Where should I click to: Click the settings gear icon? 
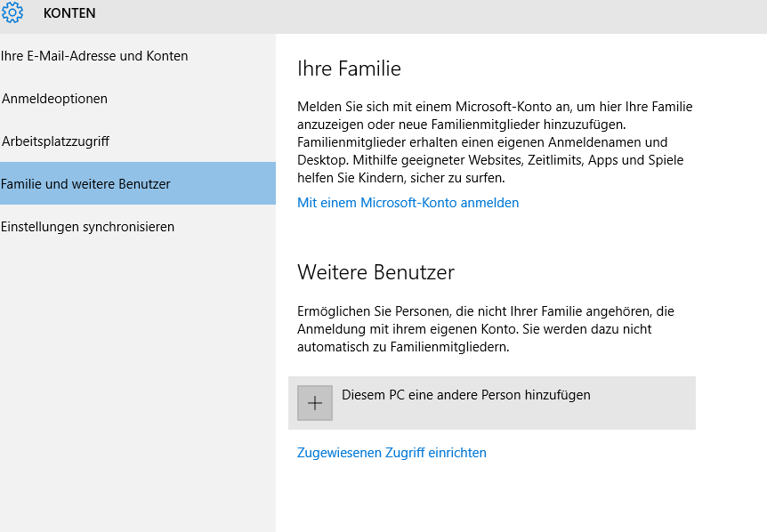click(x=12, y=13)
